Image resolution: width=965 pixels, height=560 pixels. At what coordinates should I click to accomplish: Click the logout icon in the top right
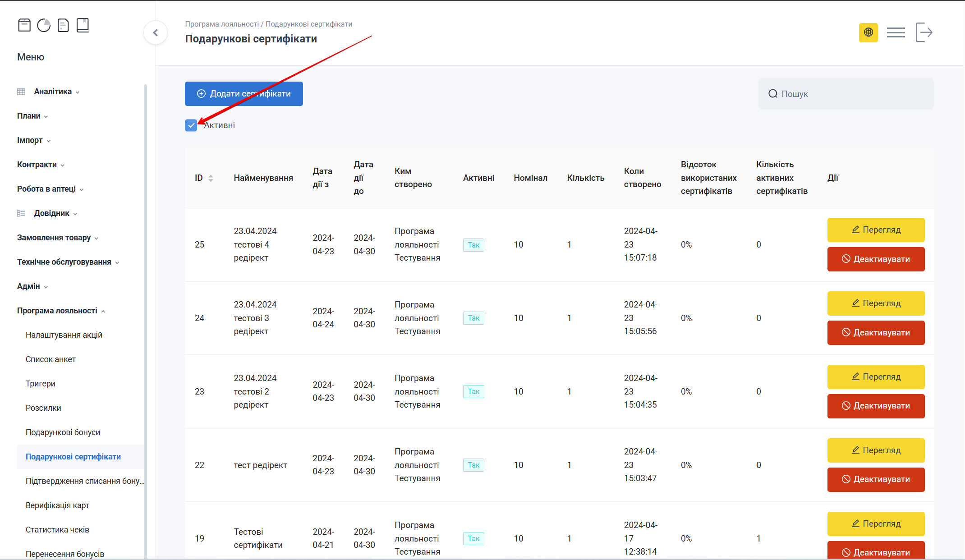[x=924, y=32]
